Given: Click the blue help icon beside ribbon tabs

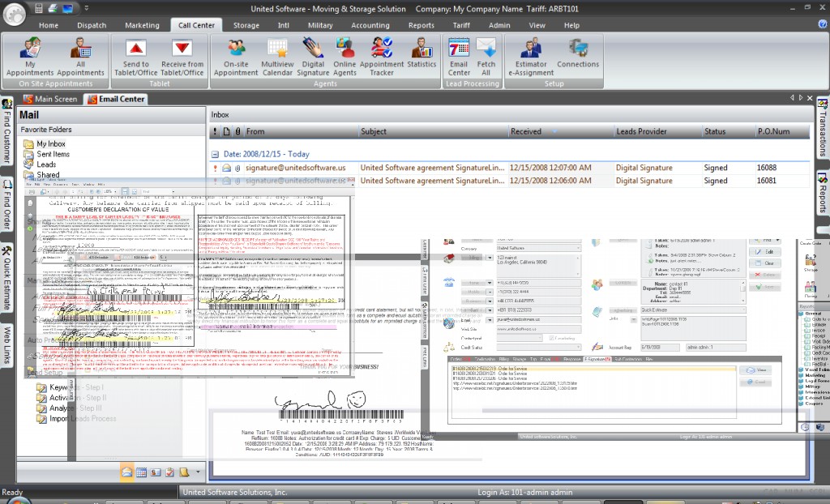Looking at the screenshot, I should (823, 24).
